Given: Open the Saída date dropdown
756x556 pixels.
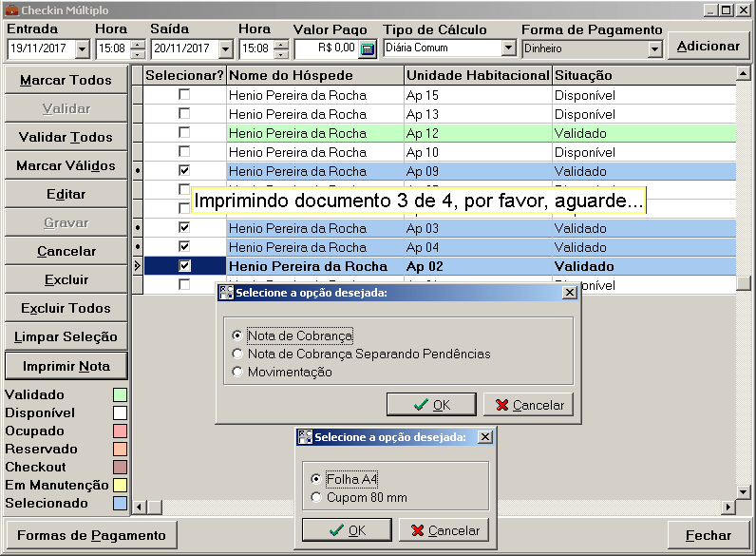Looking at the screenshot, I should coord(226,48).
